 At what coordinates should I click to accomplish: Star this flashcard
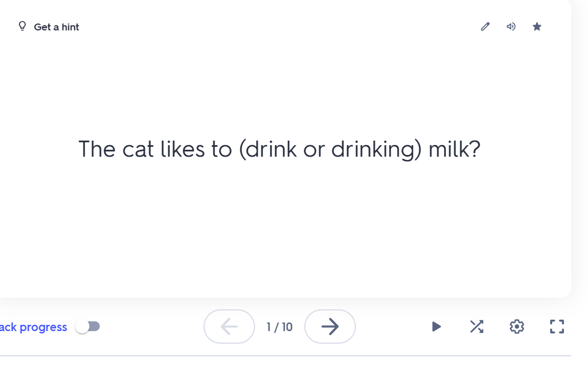click(x=537, y=26)
